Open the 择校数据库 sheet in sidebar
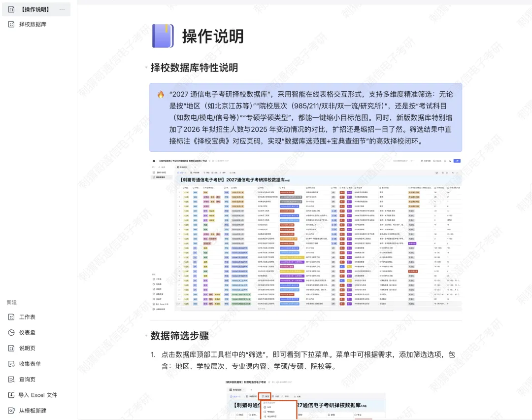 [x=33, y=24]
